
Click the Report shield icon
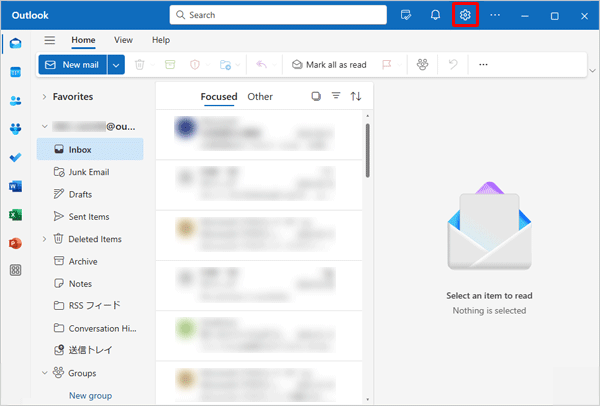(x=195, y=64)
